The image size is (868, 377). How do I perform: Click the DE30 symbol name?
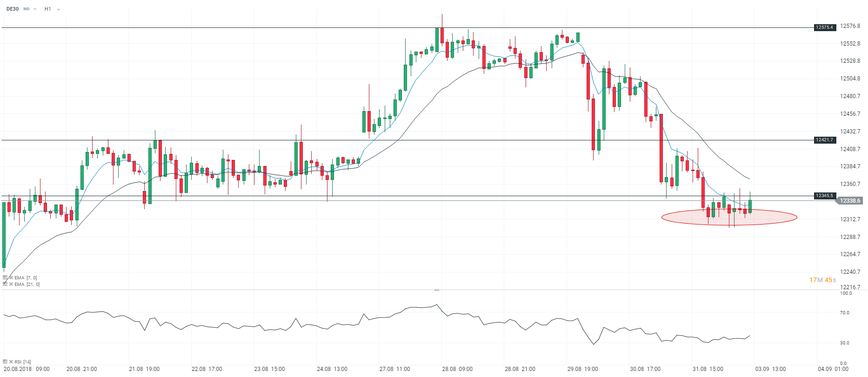(x=13, y=9)
